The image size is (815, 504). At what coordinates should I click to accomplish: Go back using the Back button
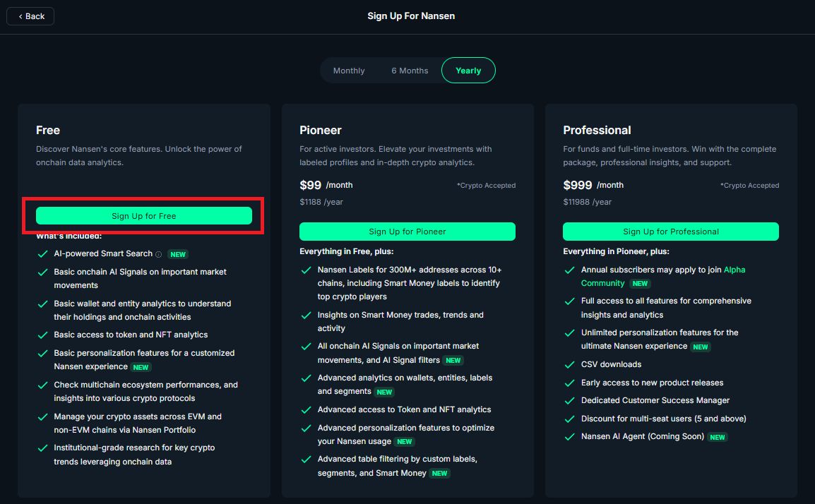coord(30,17)
